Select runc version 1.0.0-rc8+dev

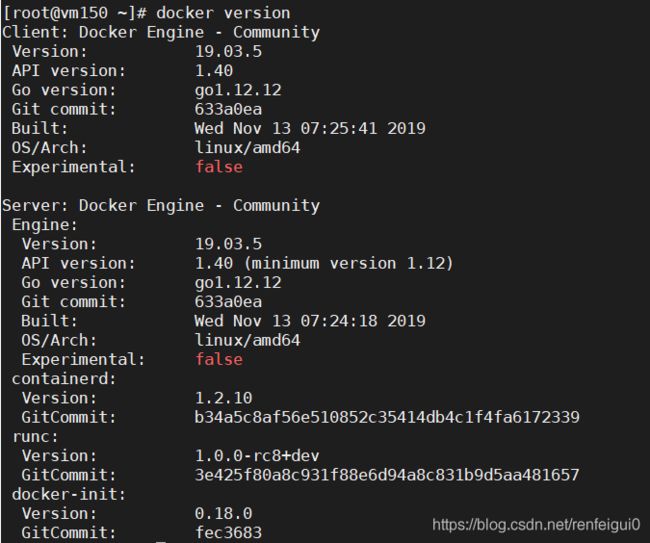257,456
